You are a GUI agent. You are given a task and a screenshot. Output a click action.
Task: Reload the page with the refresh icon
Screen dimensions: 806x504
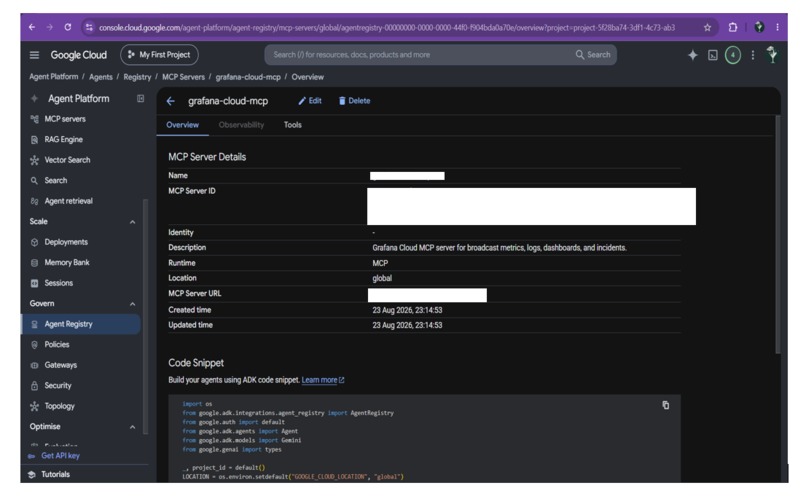(68, 27)
